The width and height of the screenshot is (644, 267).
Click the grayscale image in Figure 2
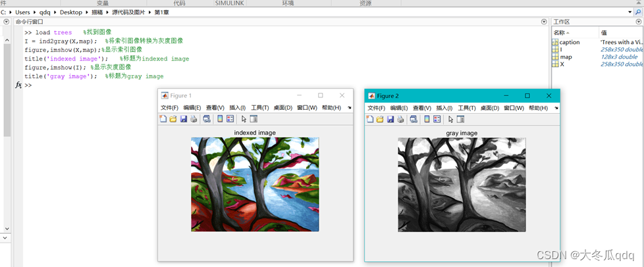462,185
